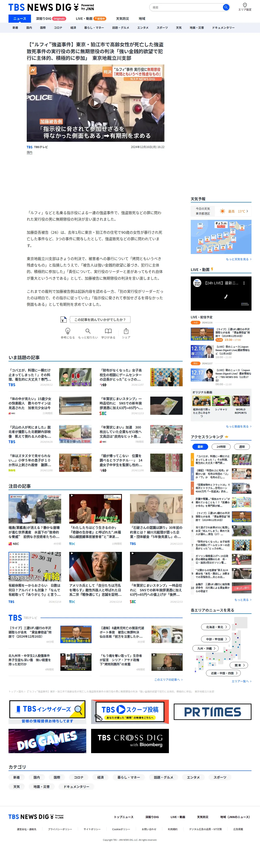Click もっと天気を見る link
Viewport: 260px width, 868px height.
238,259
